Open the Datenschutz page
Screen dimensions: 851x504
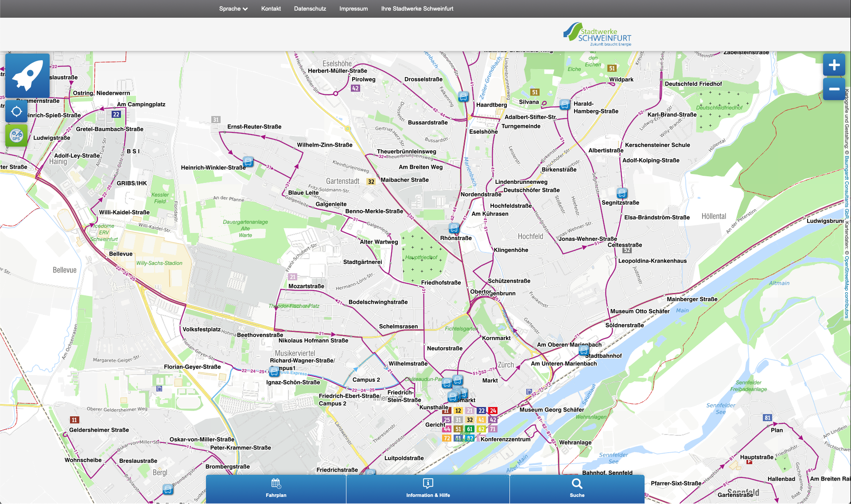pos(310,8)
